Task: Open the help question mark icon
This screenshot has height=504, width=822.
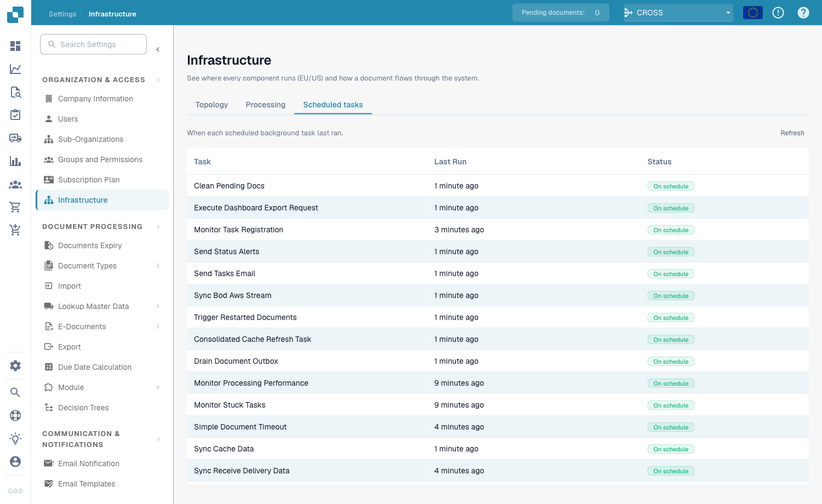Action: coord(803,13)
